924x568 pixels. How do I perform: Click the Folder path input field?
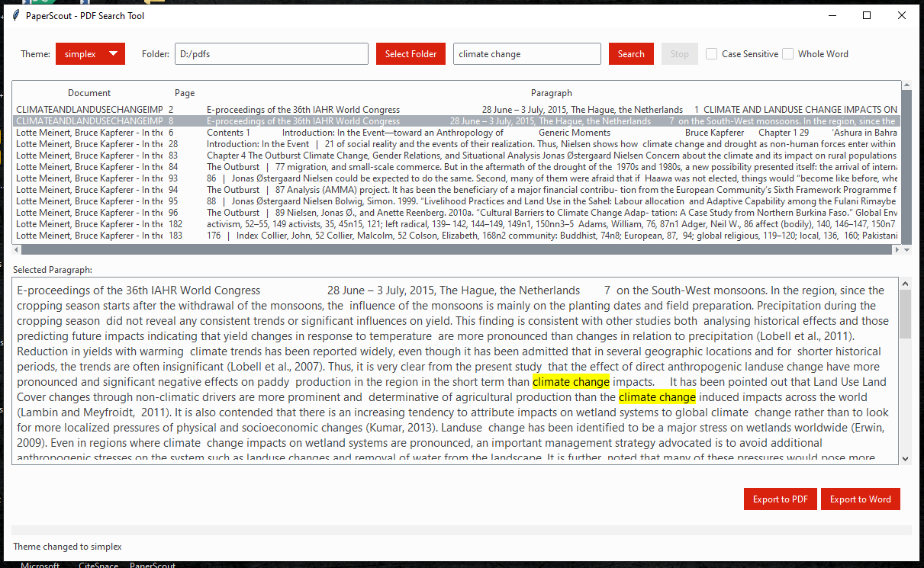(272, 54)
